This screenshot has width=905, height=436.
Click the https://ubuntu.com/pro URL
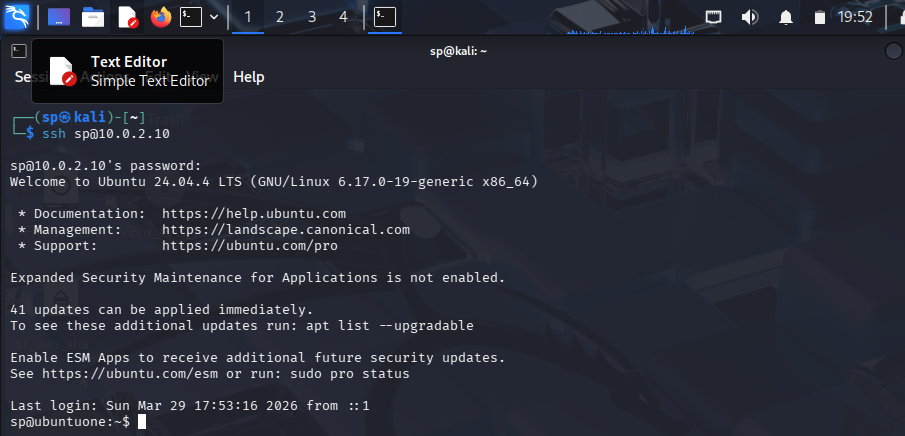[x=250, y=246]
